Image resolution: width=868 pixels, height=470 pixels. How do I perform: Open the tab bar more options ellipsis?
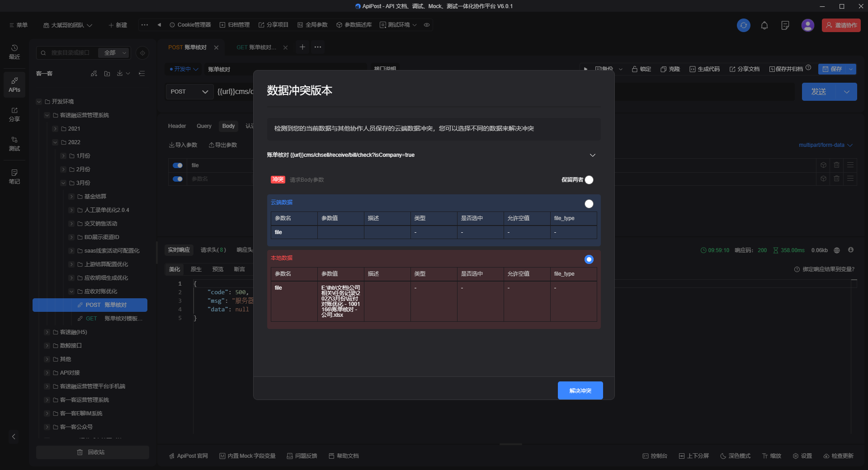pos(318,47)
